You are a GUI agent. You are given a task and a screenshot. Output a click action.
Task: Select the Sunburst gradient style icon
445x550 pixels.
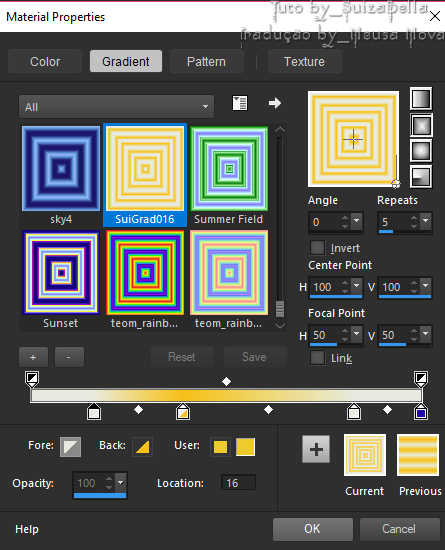[x=421, y=150]
